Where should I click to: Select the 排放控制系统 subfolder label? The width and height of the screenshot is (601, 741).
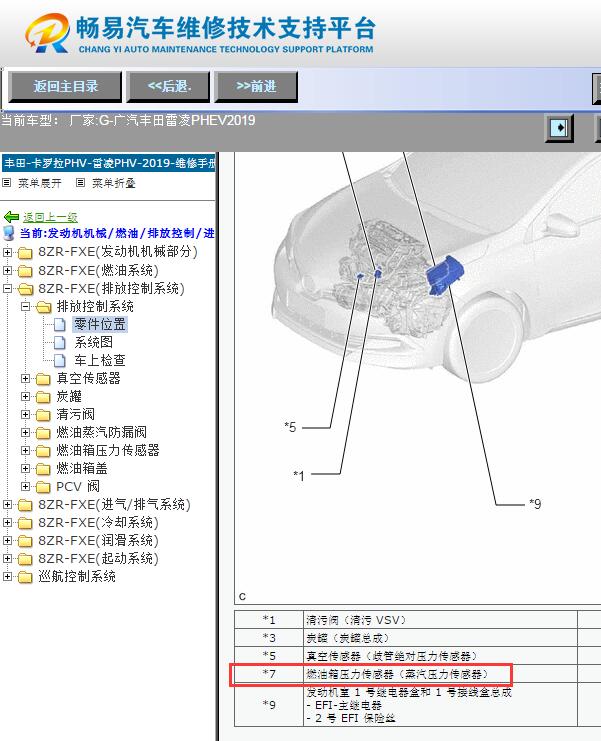(95, 306)
